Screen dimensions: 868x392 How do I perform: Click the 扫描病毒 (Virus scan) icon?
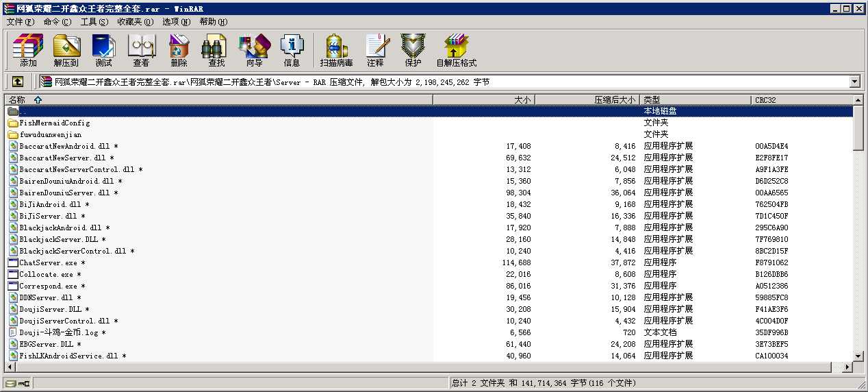336,51
